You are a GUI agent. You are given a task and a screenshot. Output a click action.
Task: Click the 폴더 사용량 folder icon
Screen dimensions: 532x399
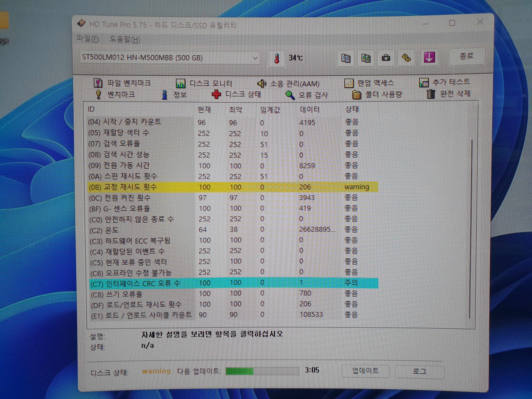(x=356, y=95)
